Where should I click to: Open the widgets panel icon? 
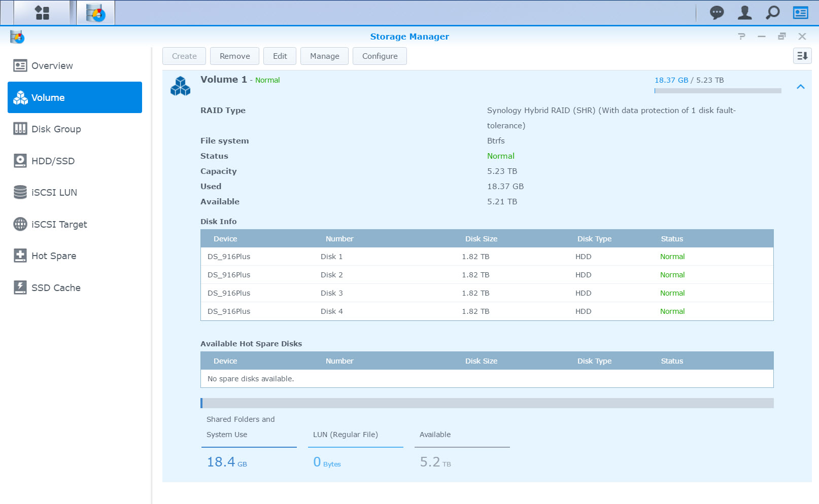click(x=801, y=13)
